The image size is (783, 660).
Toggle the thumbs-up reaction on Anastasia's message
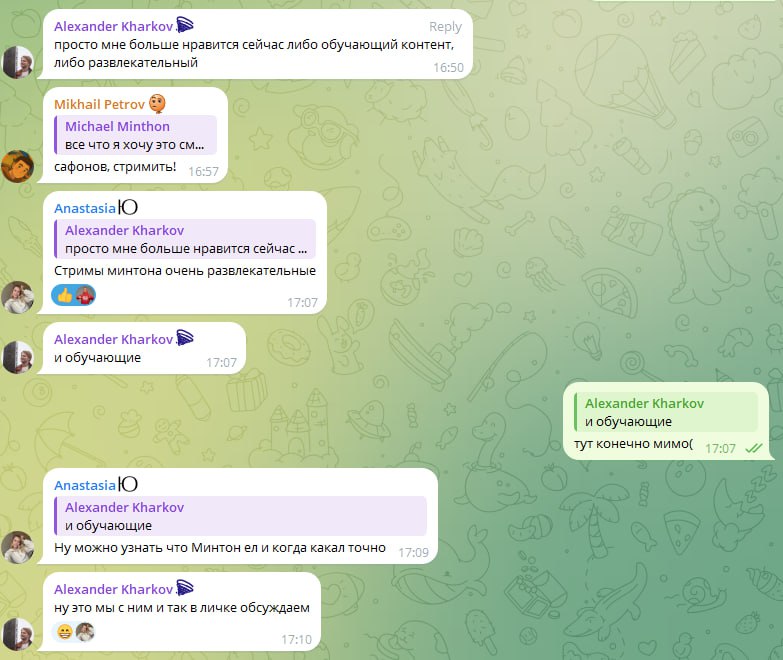(64, 296)
